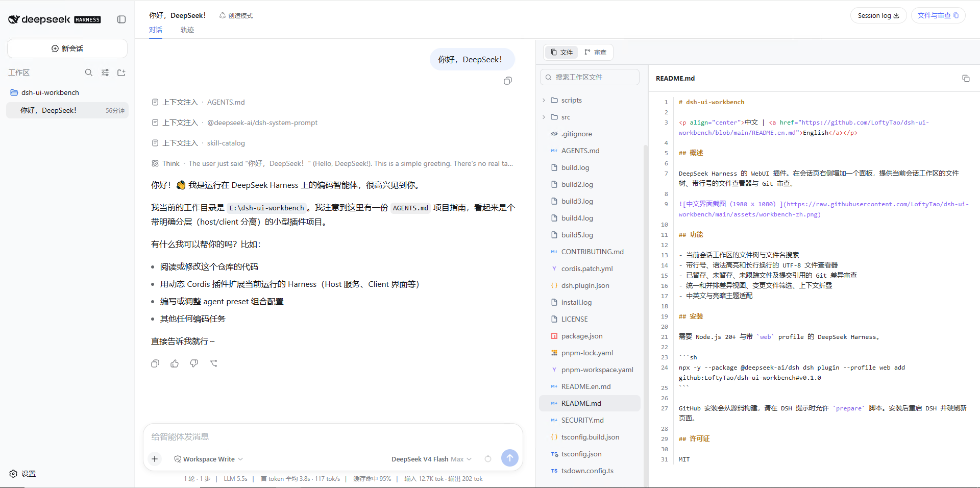
Task: Open the tsconfig.json file
Action: [590, 454]
